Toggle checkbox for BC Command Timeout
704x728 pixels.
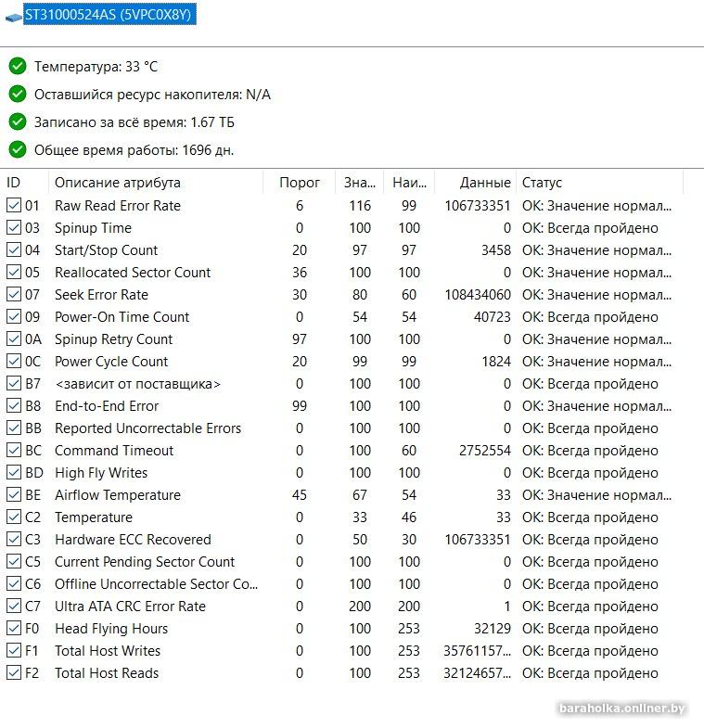click(x=14, y=451)
